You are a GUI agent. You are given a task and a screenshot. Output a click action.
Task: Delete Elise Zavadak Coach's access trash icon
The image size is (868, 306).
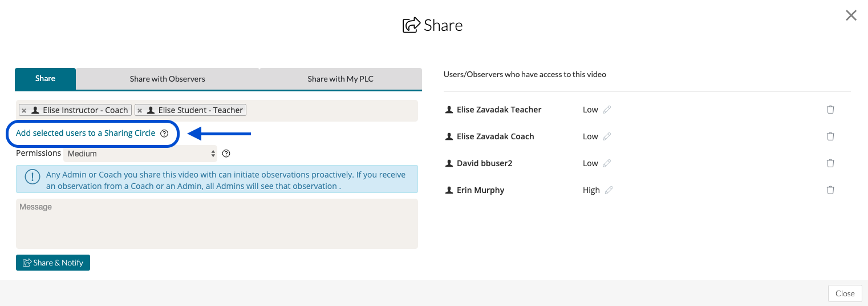[830, 136]
